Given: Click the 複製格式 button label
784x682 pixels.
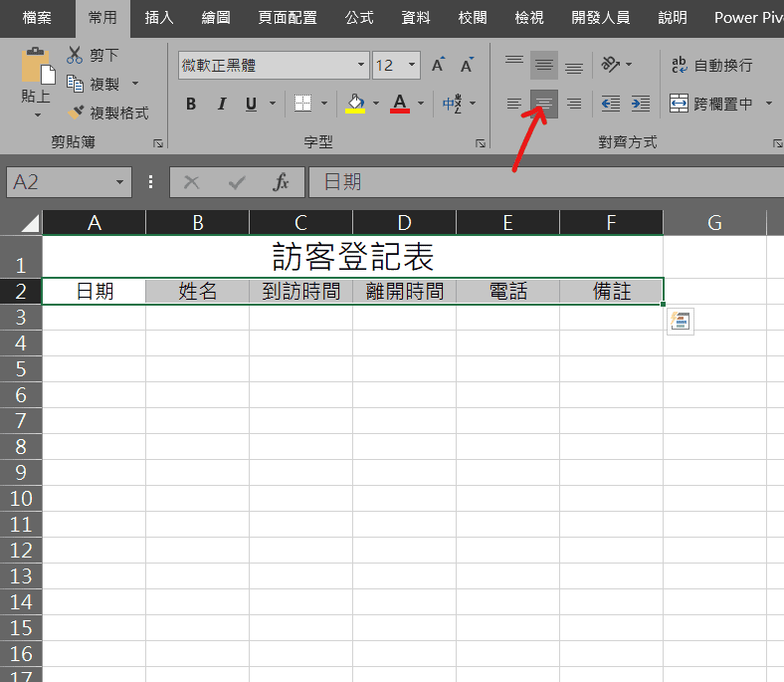Looking at the screenshot, I should (119, 114).
